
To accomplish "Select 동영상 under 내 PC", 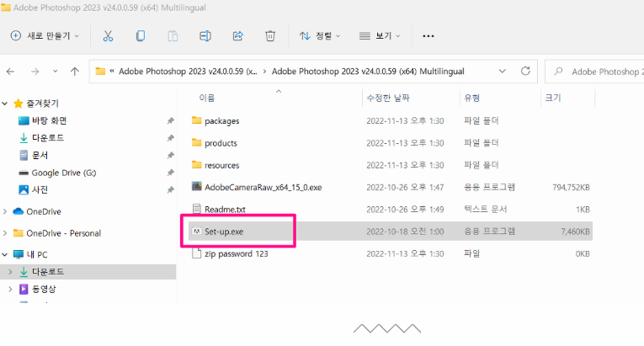I will 44,290.
